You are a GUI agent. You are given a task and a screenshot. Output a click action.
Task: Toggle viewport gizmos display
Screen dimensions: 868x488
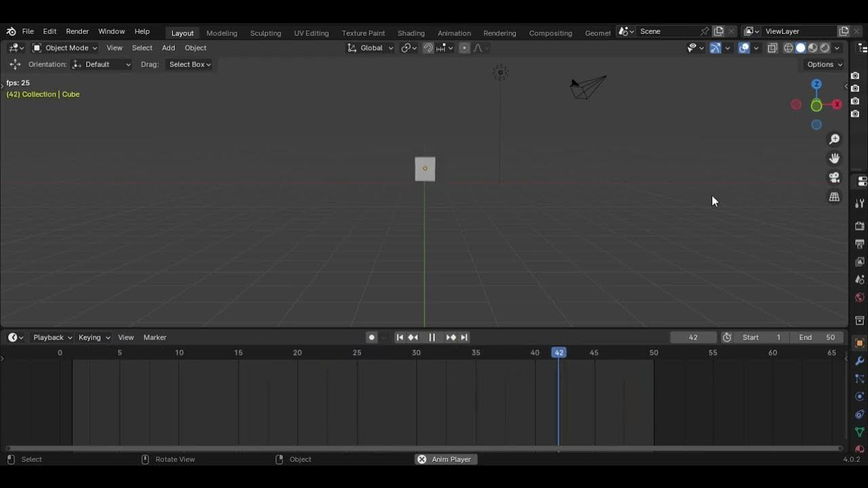[x=715, y=48]
